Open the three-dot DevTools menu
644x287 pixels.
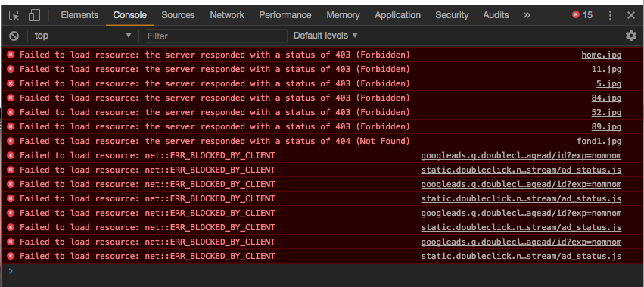(x=610, y=15)
